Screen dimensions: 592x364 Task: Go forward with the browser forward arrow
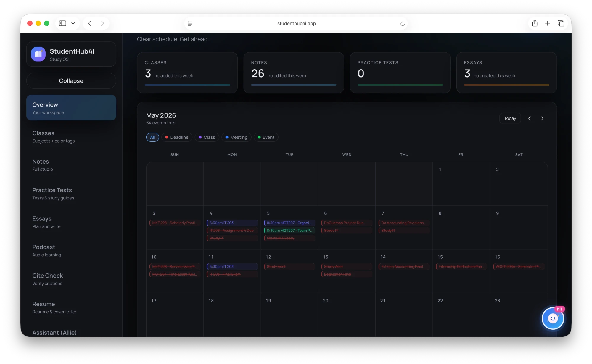102,23
